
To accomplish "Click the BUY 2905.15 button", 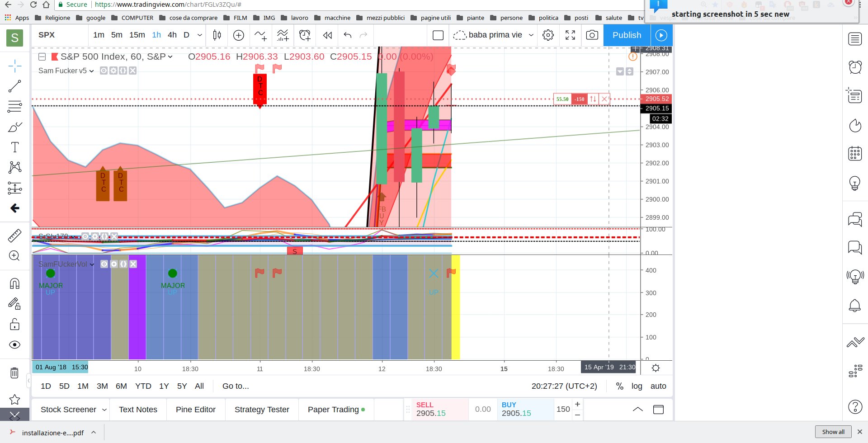I will [x=525, y=409].
